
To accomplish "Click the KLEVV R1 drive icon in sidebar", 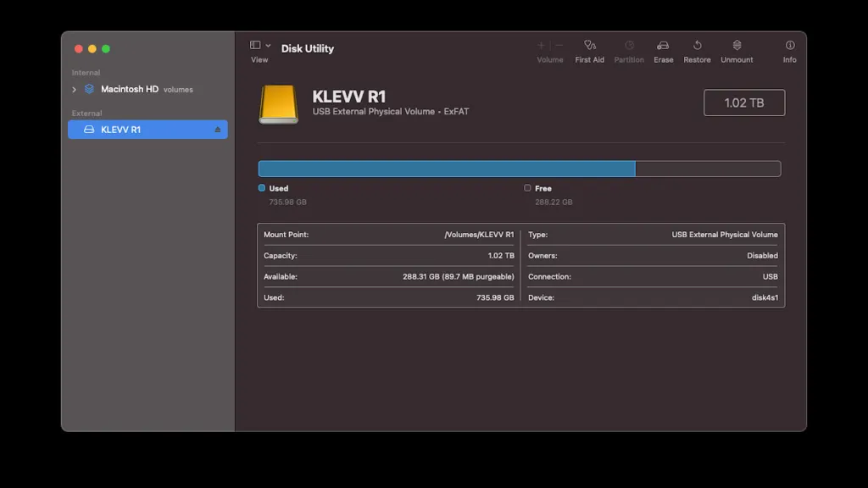I will click(x=89, y=130).
